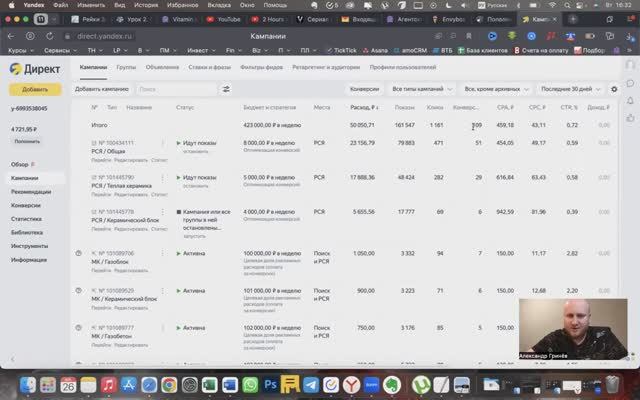Screen dimensions: 640x400
Task: Open uTorrent from the Dock
Action: pyautogui.click(x=420, y=385)
